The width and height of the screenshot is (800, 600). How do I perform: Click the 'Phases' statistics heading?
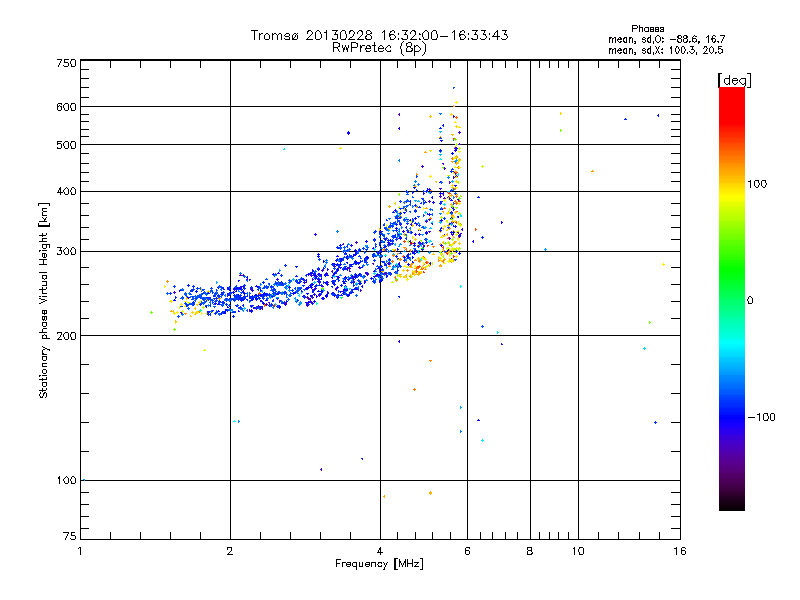point(647,29)
